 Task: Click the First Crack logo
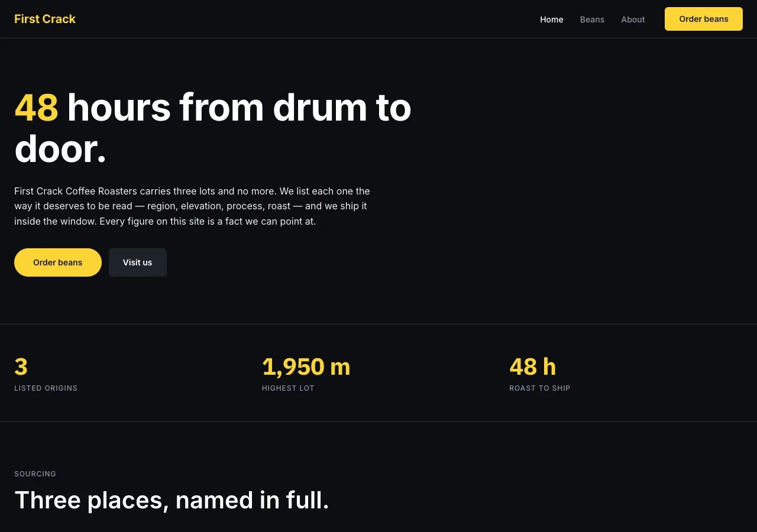coord(45,19)
